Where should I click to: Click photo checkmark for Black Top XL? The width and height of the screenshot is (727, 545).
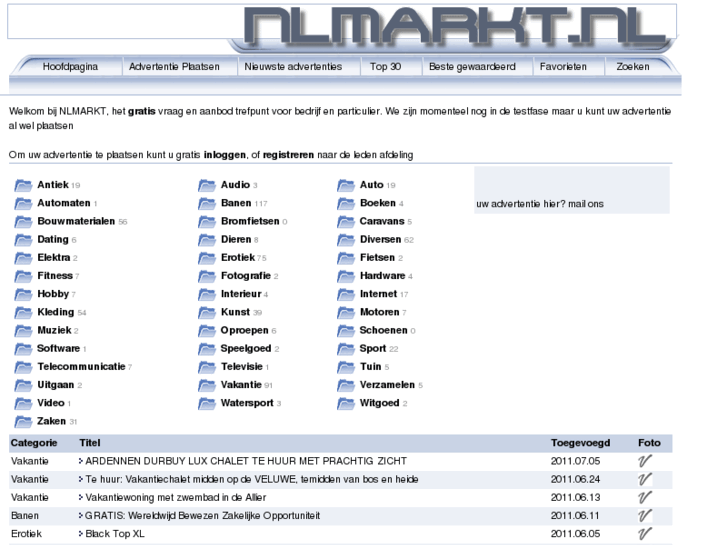(645, 534)
